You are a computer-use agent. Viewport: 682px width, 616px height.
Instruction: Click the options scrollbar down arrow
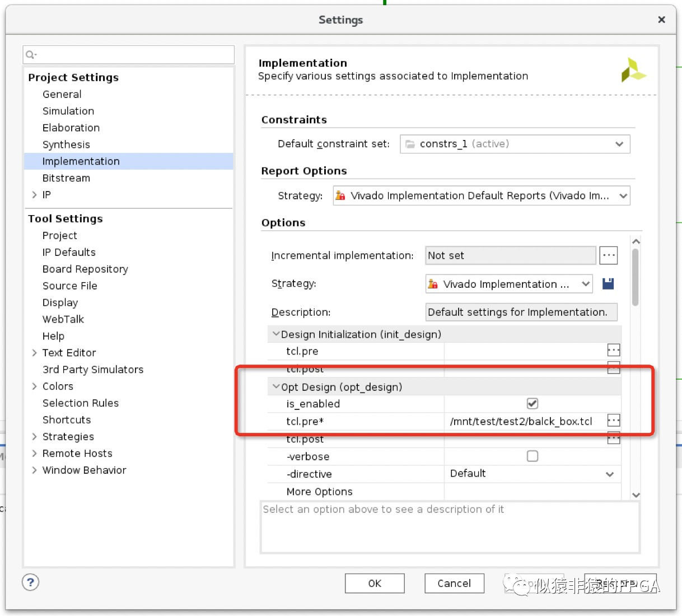(636, 494)
